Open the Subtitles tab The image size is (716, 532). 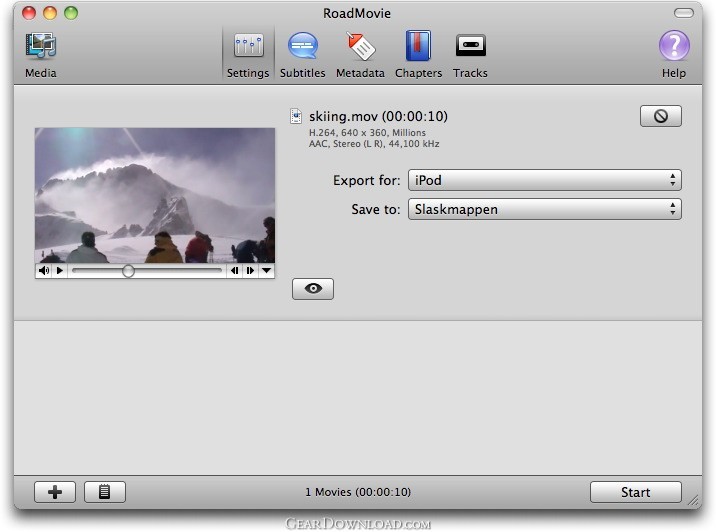302,55
